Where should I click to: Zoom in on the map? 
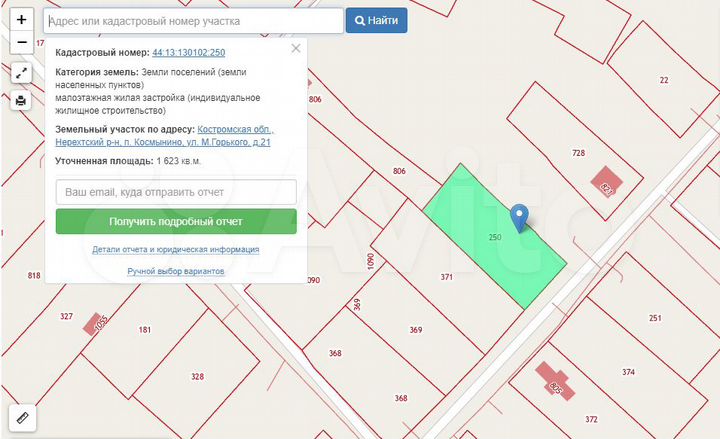coord(22,20)
